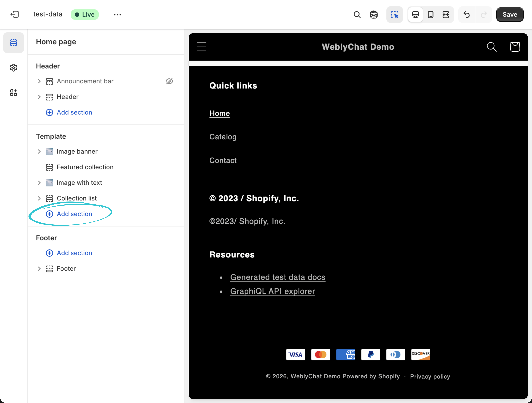
Task: Open the theme search tool
Action: pos(357,14)
